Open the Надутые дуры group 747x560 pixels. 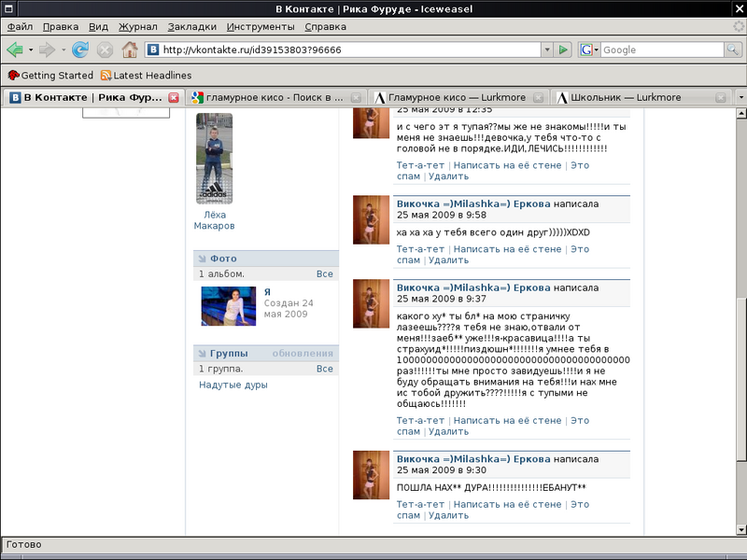pos(233,385)
